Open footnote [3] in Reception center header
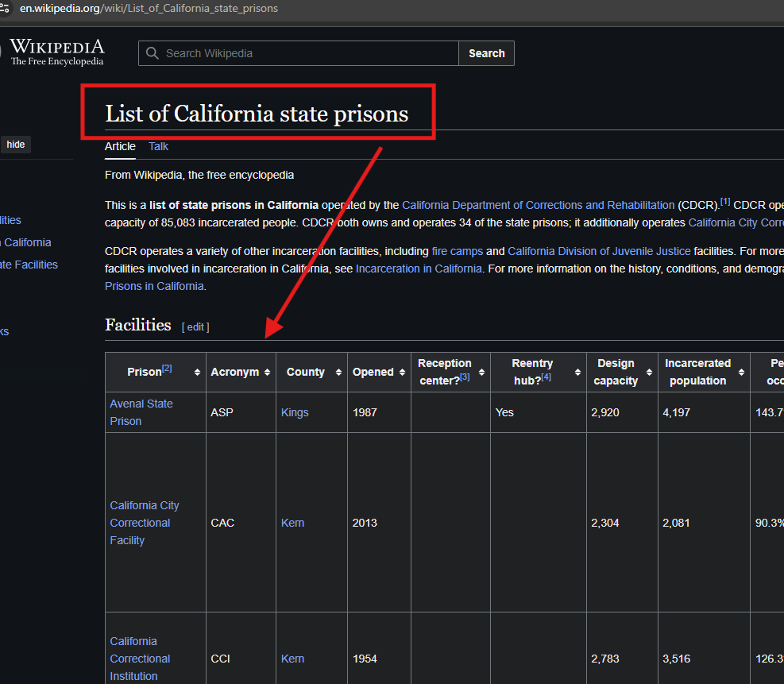The image size is (784, 684). click(x=465, y=377)
